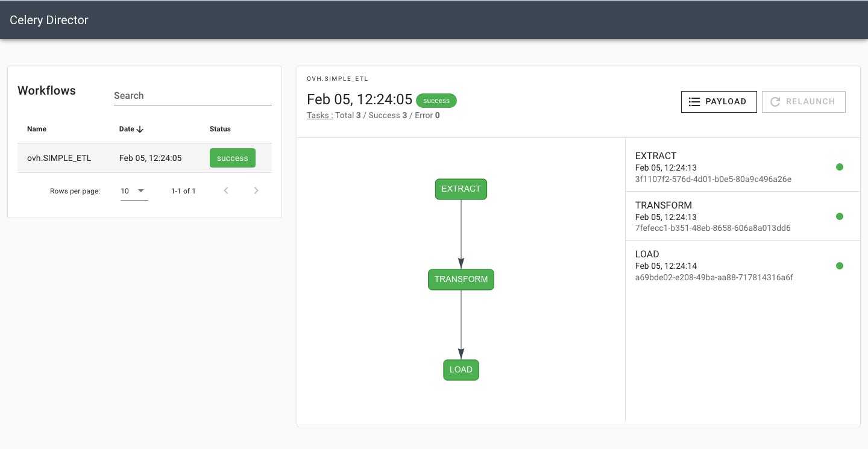Toggle the success status chip in the workflow row
The width and height of the screenshot is (868, 449).
(x=232, y=158)
